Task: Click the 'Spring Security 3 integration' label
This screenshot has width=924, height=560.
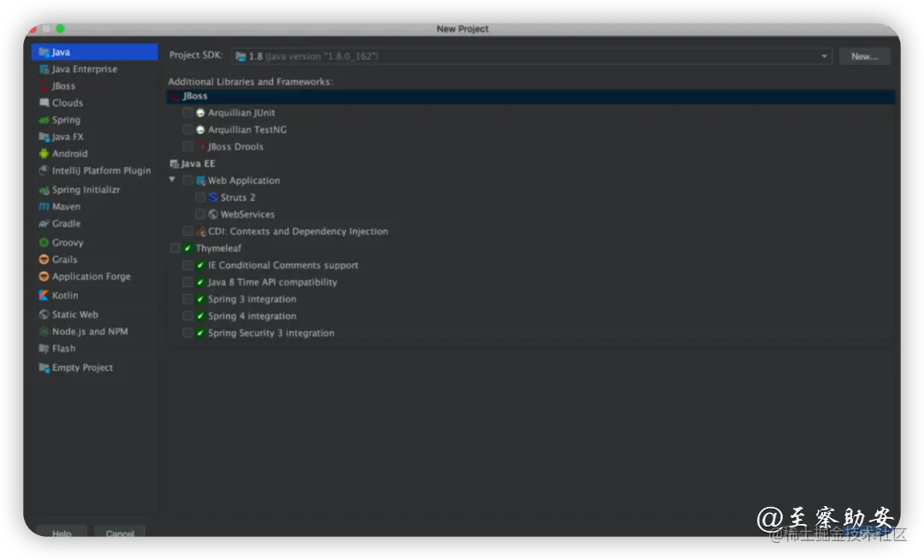Action: 271,333
